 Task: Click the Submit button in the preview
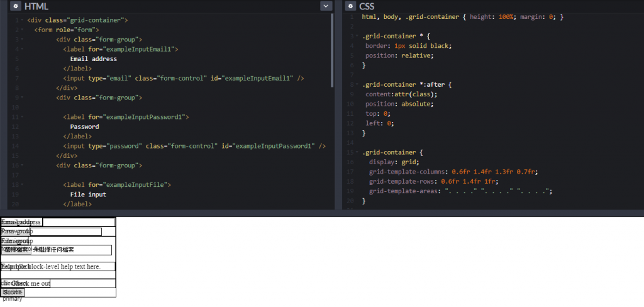pyautogui.click(x=13, y=292)
